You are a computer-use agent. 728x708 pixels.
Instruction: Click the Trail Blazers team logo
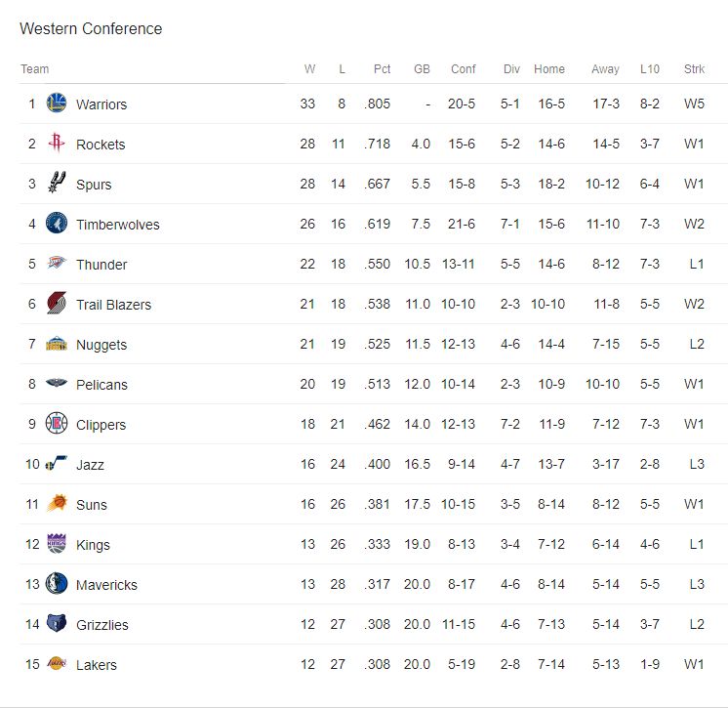57,304
